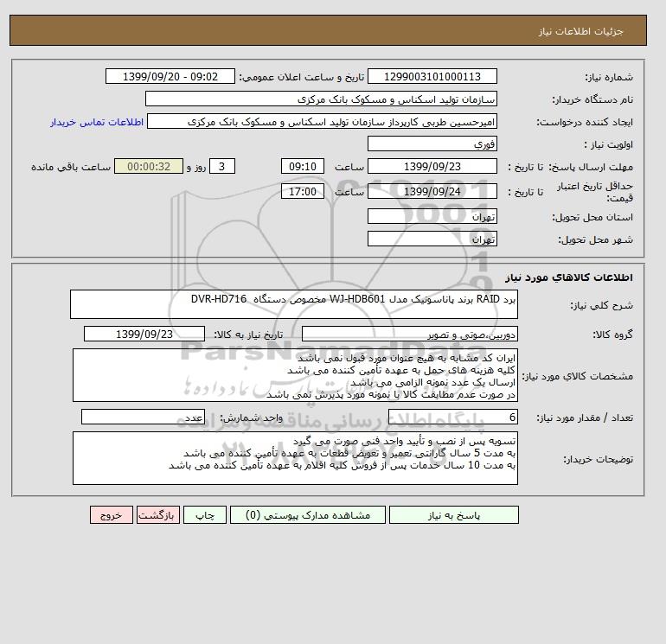Image resolution: width=666 pixels, height=644 pixels.
Task: Click the buyer organization name field
Action: (x=321, y=99)
